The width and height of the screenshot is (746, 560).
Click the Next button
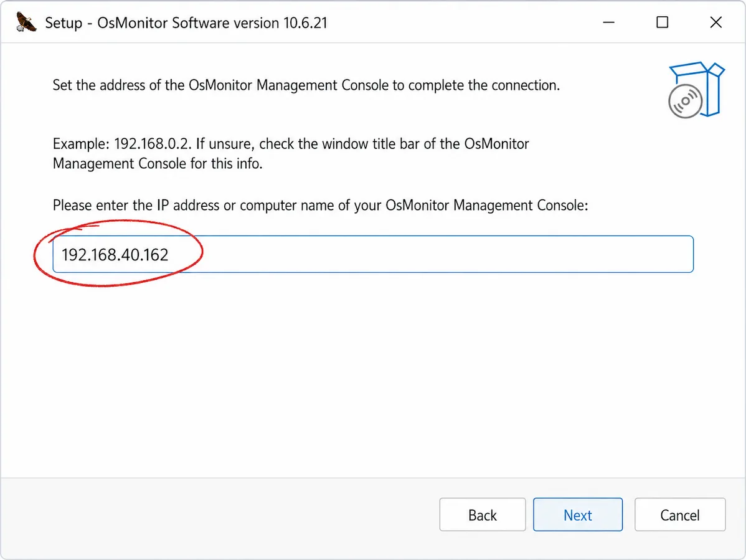coord(578,515)
